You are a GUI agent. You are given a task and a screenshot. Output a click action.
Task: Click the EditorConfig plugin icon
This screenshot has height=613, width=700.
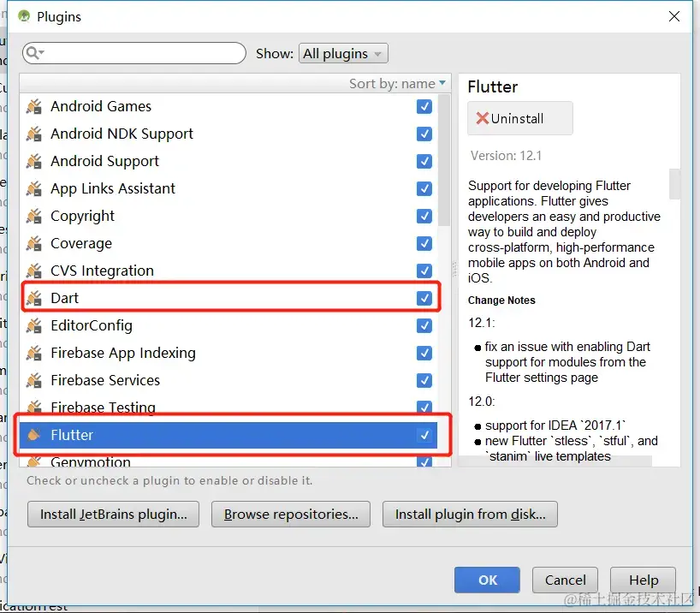tap(34, 325)
